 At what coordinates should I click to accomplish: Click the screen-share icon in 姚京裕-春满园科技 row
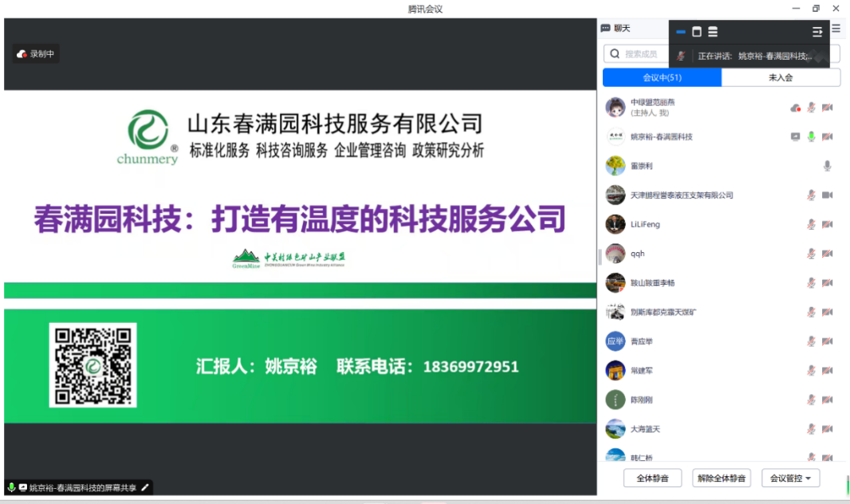(x=795, y=136)
